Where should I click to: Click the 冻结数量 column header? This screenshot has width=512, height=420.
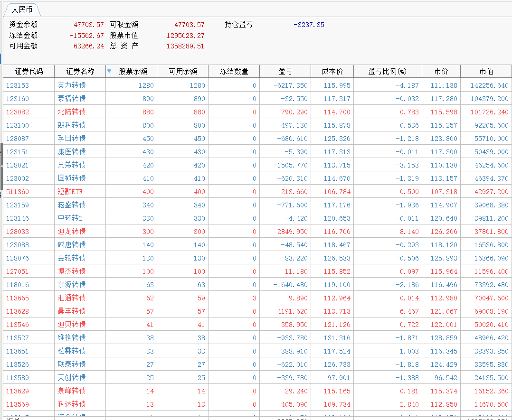click(x=234, y=71)
